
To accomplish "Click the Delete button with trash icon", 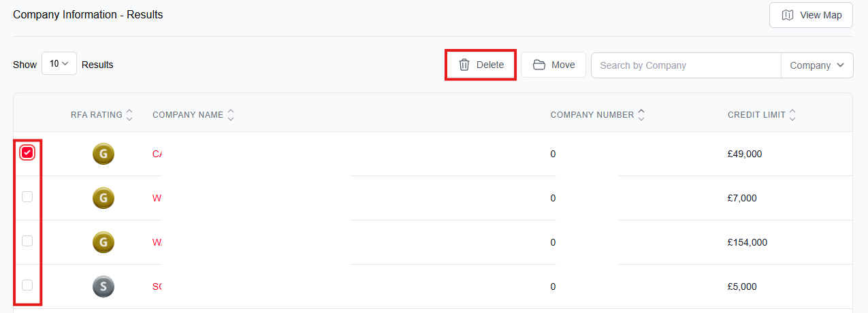I will (481, 65).
